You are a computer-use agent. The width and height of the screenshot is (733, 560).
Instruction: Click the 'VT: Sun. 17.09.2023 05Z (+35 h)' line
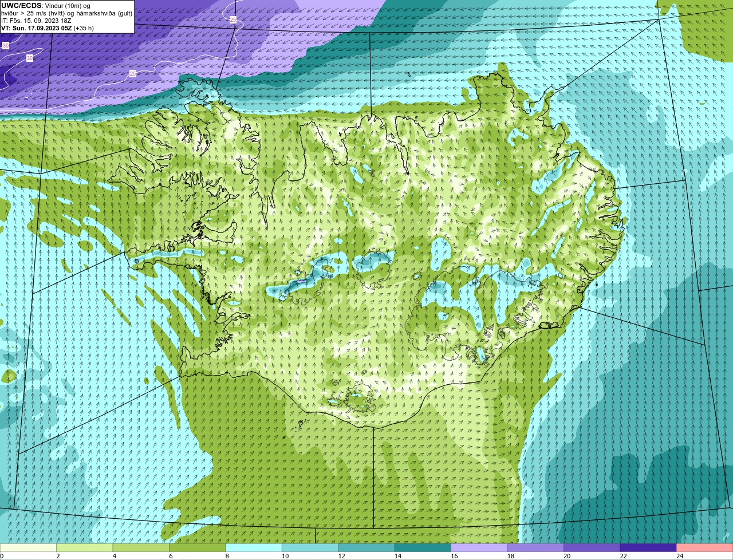coord(48,28)
